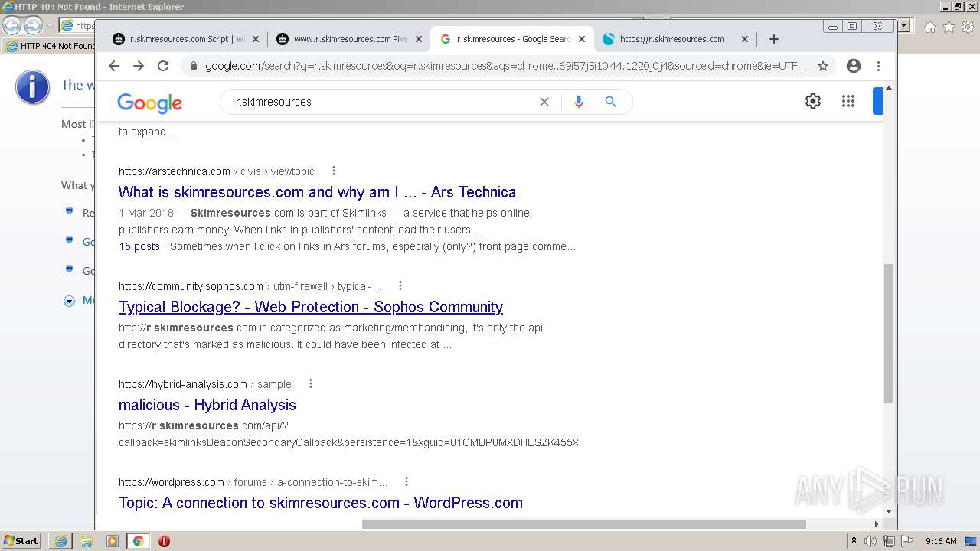The height and width of the screenshot is (551, 980).
Task: Open Typical Blockage Sophos Community result
Action: pos(311,307)
